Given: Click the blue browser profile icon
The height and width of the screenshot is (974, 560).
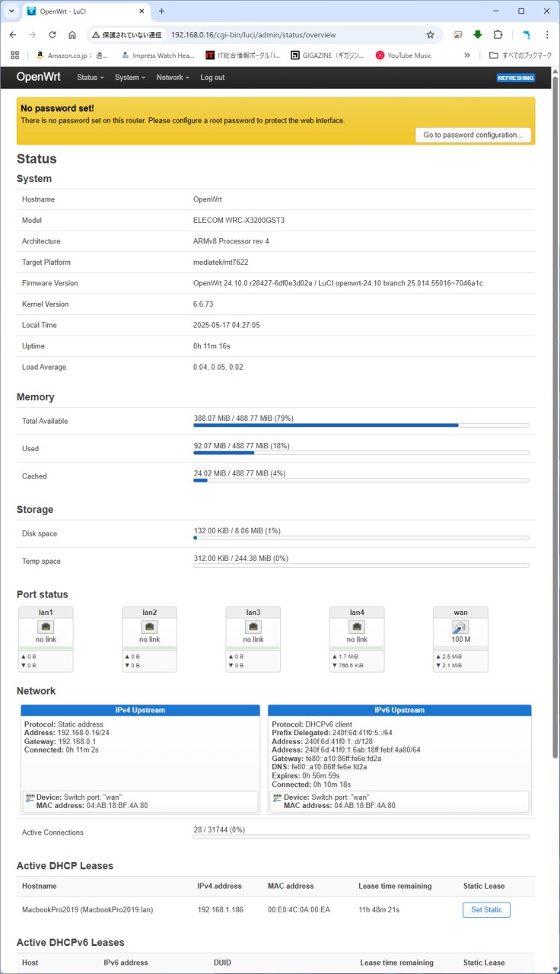Looking at the screenshot, I should [526, 35].
